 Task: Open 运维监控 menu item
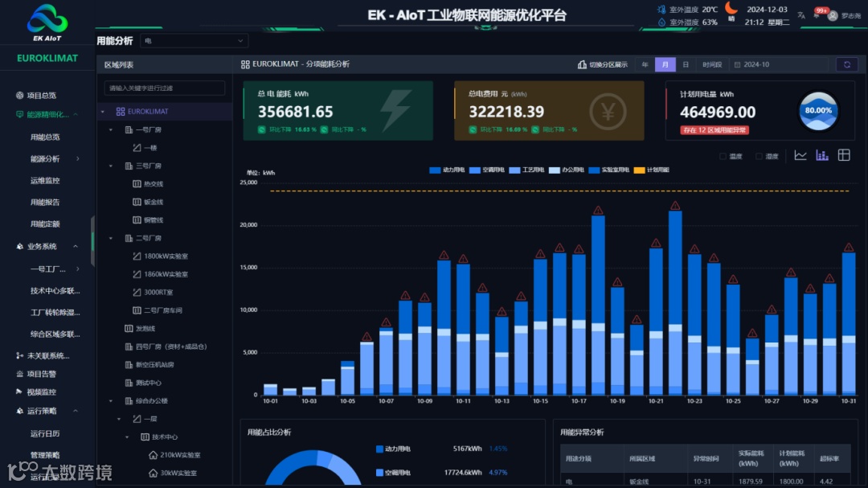click(45, 181)
